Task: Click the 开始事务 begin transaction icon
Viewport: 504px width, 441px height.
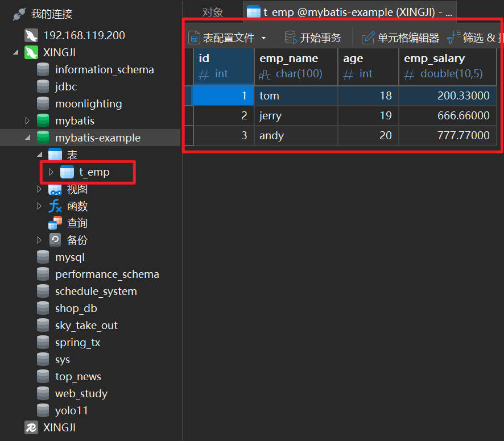Action: (x=291, y=38)
